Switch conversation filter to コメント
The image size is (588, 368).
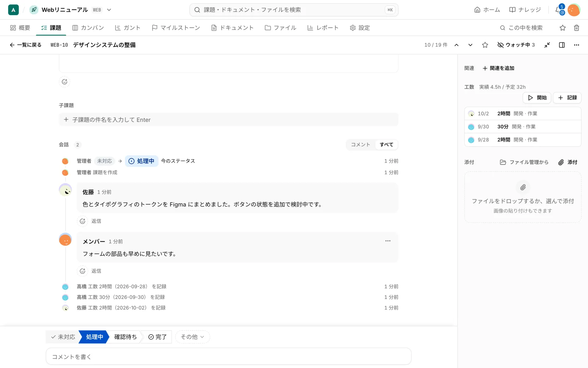click(361, 145)
